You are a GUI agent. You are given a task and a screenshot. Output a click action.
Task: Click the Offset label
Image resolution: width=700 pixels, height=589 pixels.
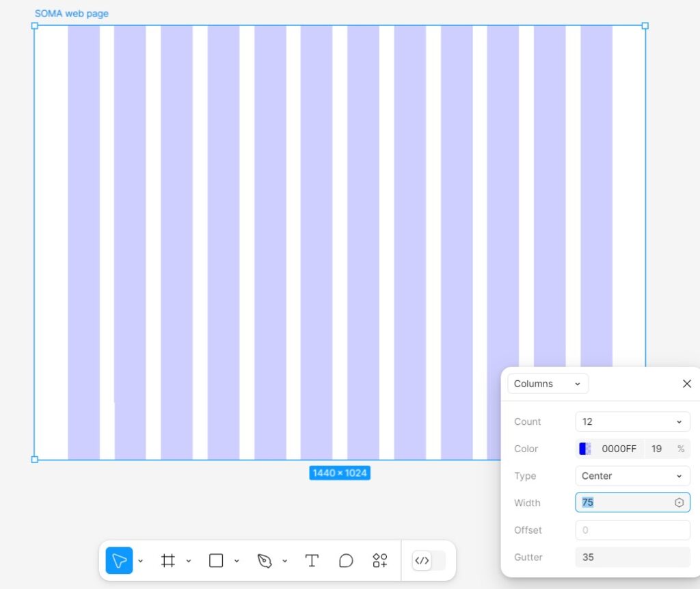528,530
